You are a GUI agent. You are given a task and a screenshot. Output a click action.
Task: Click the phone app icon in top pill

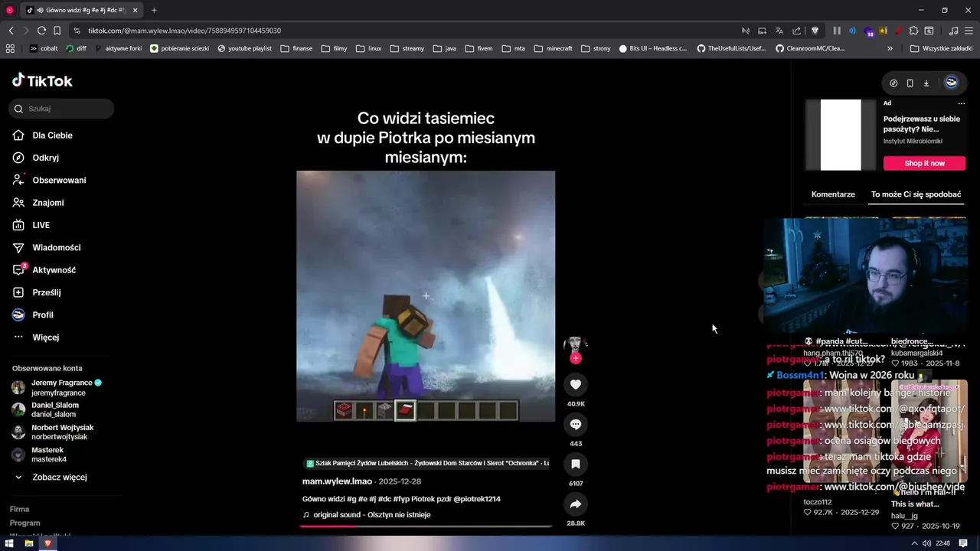pos(910,83)
